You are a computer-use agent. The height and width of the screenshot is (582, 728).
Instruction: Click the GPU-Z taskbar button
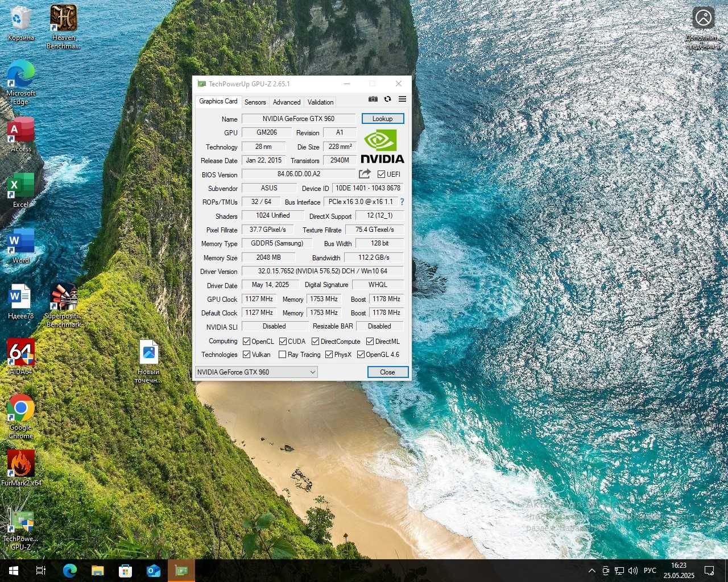pyautogui.click(x=181, y=571)
